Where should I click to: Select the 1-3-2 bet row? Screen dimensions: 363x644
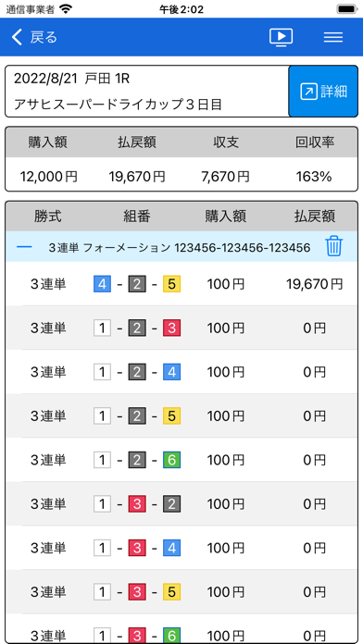(x=181, y=504)
